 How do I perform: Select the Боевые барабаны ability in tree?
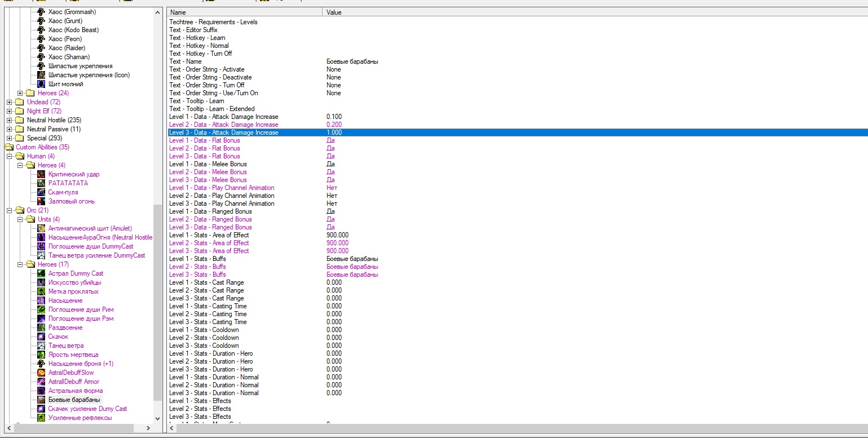pos(74,400)
